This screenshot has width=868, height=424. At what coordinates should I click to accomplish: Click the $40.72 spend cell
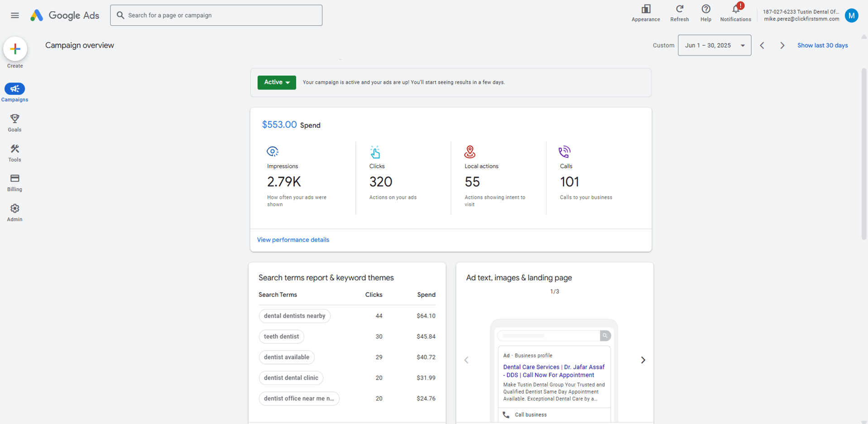click(426, 357)
